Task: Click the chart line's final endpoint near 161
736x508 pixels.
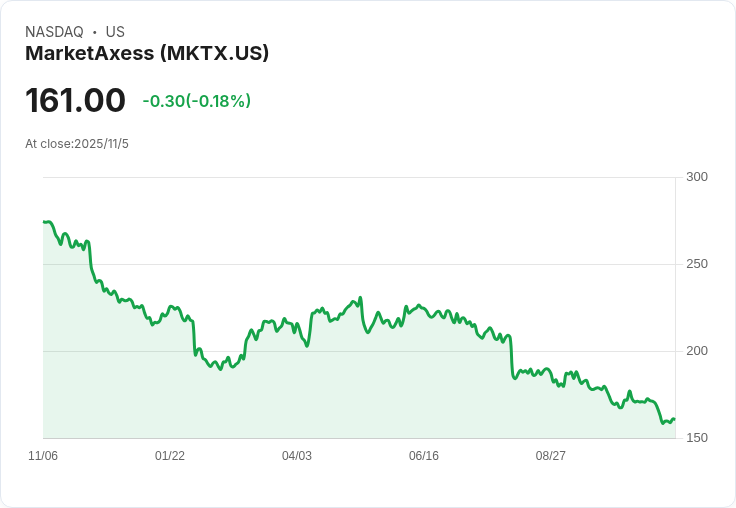Action: 674,419
